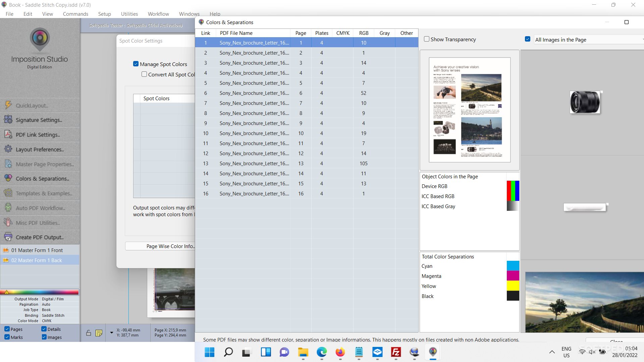
Task: Click the Cyan separation swatch
Action: click(513, 266)
